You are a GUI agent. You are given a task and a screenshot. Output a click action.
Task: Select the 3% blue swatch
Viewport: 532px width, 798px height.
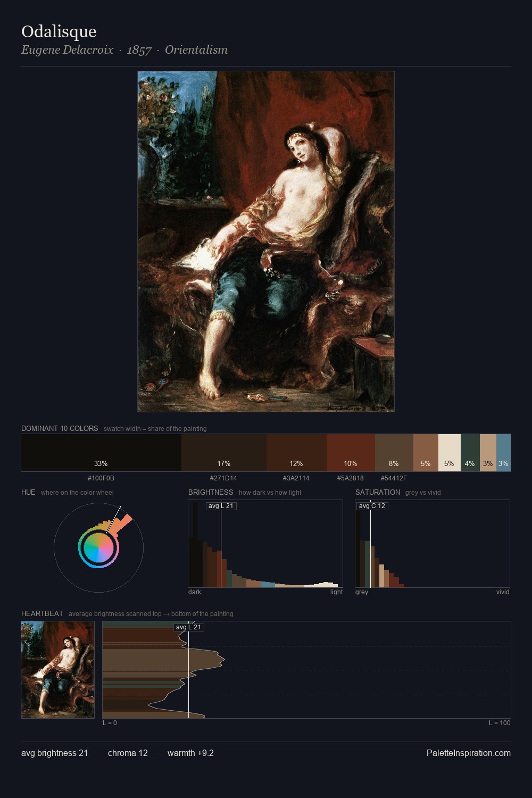click(503, 453)
